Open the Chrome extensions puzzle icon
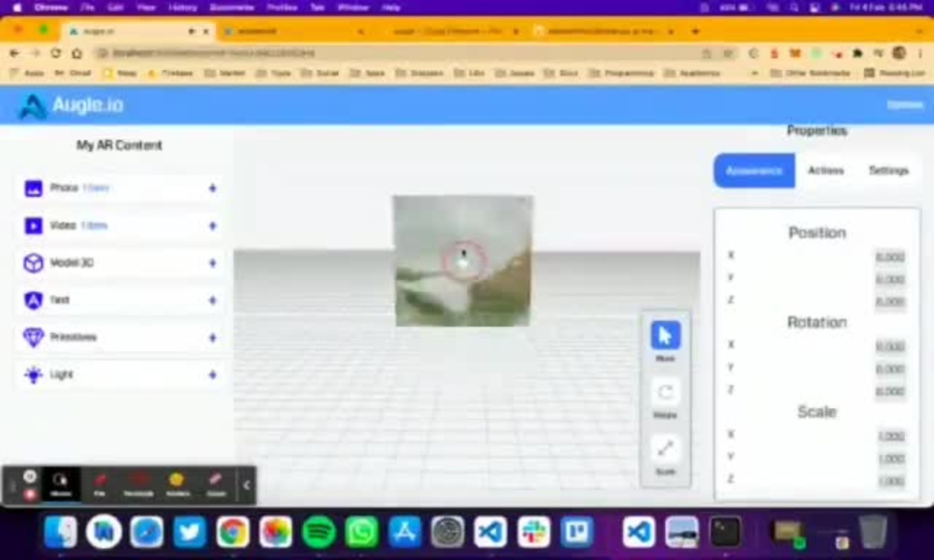 (x=857, y=53)
